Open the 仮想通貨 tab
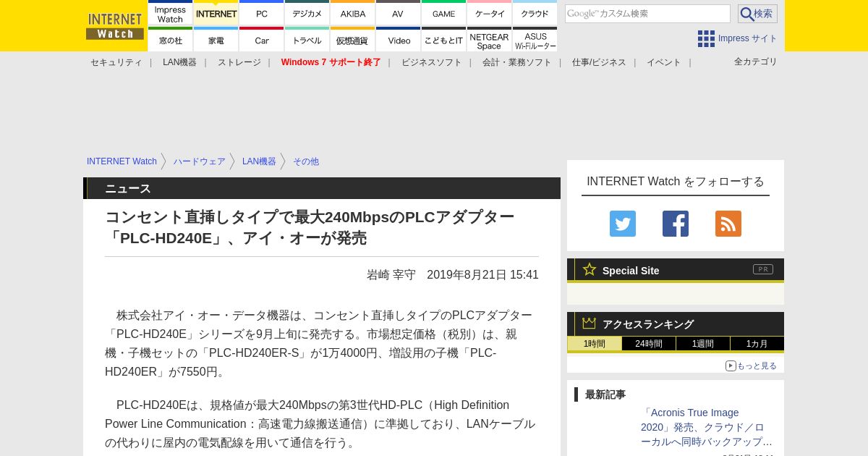868x456 pixels. [x=353, y=39]
